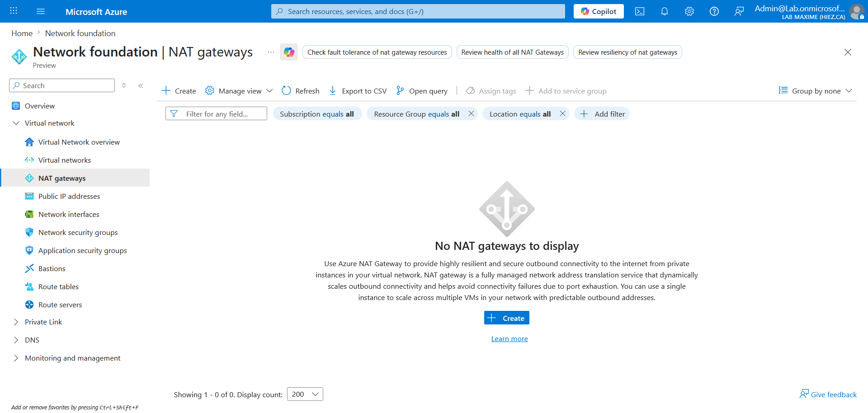Screen dimensions: 868x413
Task: Click Give feedback link
Action: click(828, 394)
